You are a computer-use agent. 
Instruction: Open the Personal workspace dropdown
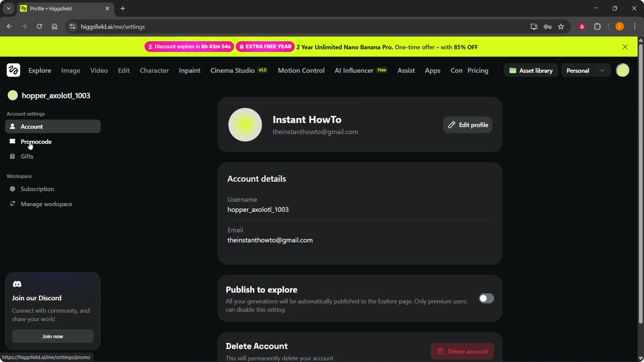point(585,70)
